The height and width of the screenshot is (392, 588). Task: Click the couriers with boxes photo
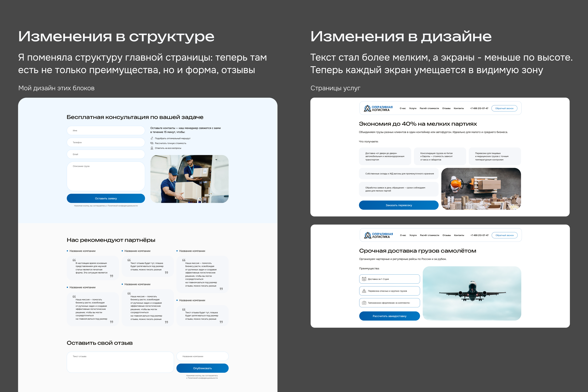(x=189, y=179)
